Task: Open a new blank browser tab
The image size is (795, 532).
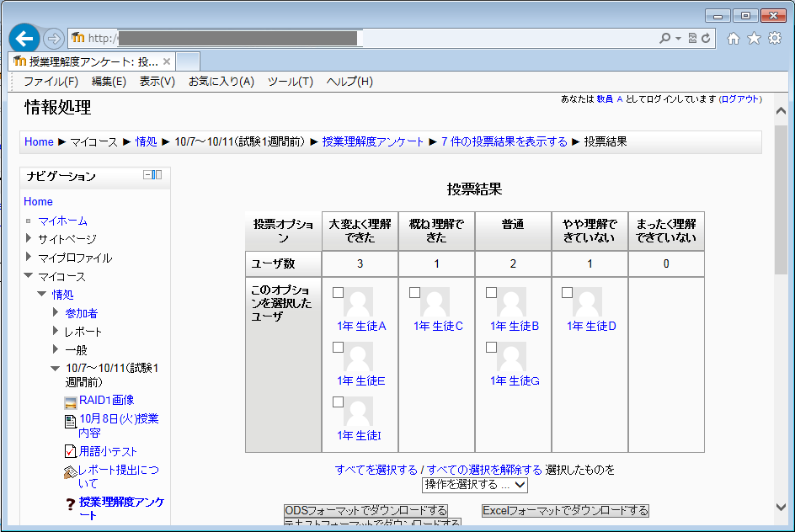Action: pos(188,61)
